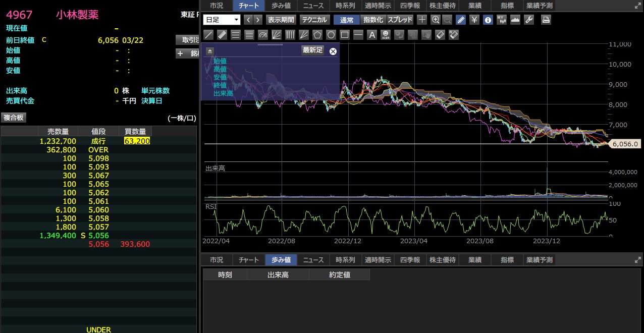Image resolution: width=644 pixels, height=333 pixels.
Task: Click the 最新足 button
Action: point(312,50)
